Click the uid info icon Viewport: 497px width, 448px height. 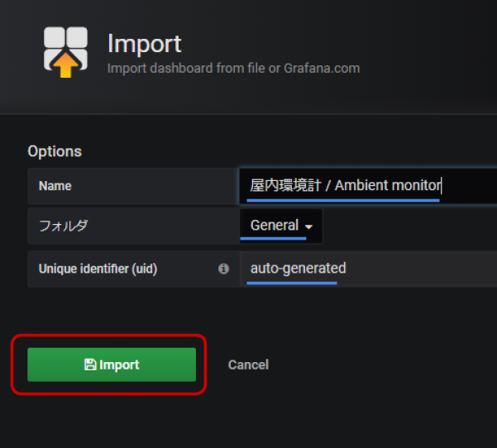point(223,269)
